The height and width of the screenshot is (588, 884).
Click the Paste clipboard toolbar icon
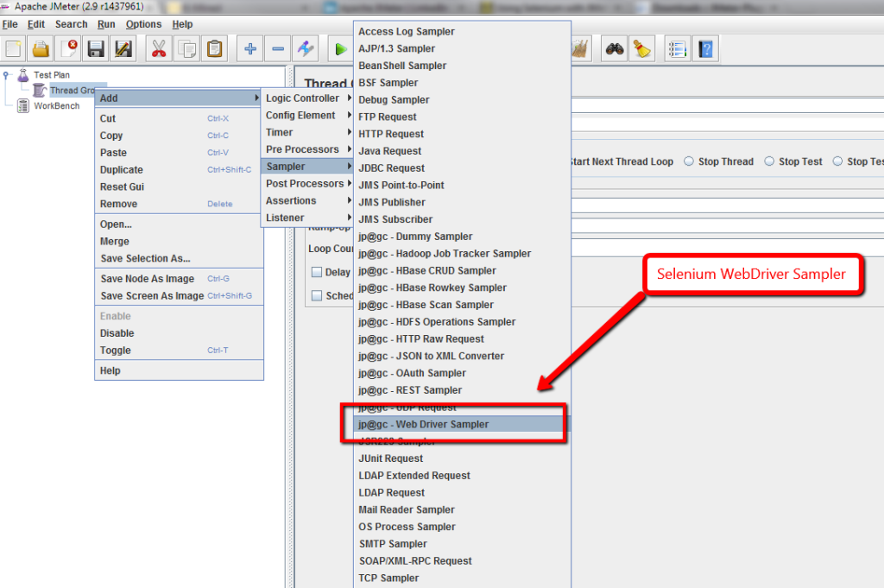tap(214, 49)
